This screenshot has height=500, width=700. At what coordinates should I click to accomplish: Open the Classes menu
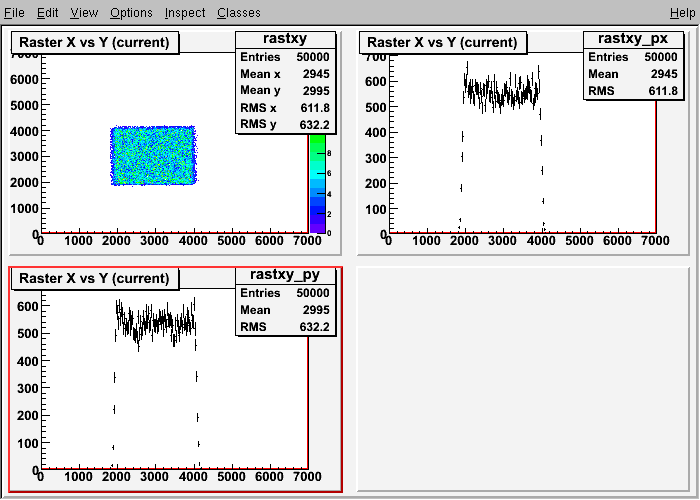239,12
